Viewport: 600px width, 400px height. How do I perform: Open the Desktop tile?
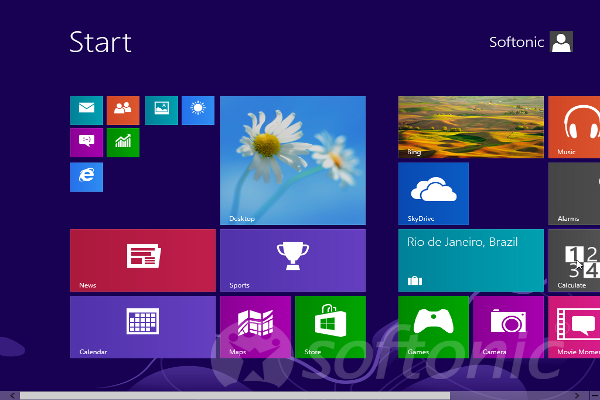pyautogui.click(x=293, y=160)
